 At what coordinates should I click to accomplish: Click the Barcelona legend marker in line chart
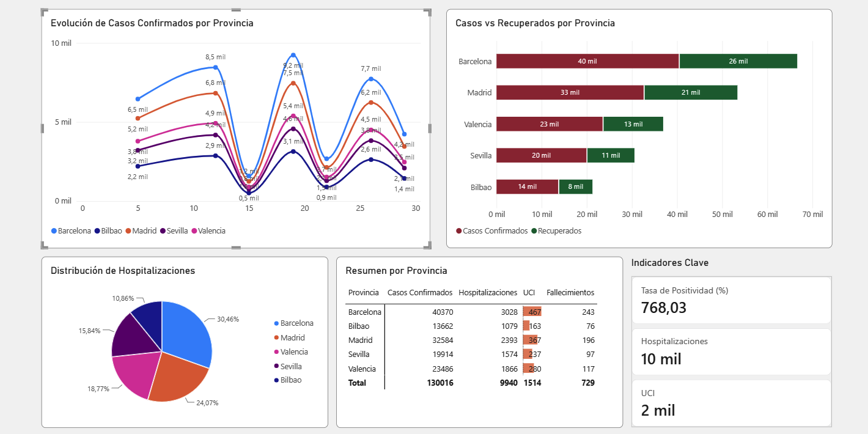pyautogui.click(x=54, y=231)
